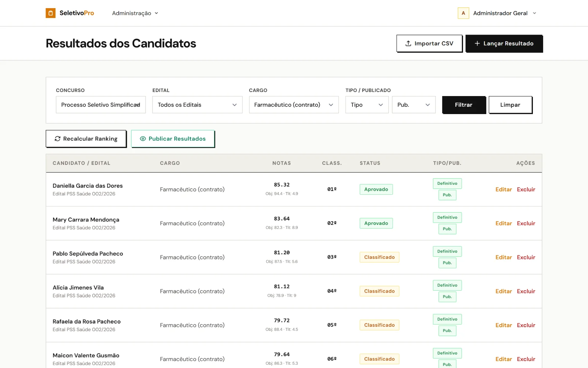Edit Daniella Garcia das Dores result

click(503, 190)
